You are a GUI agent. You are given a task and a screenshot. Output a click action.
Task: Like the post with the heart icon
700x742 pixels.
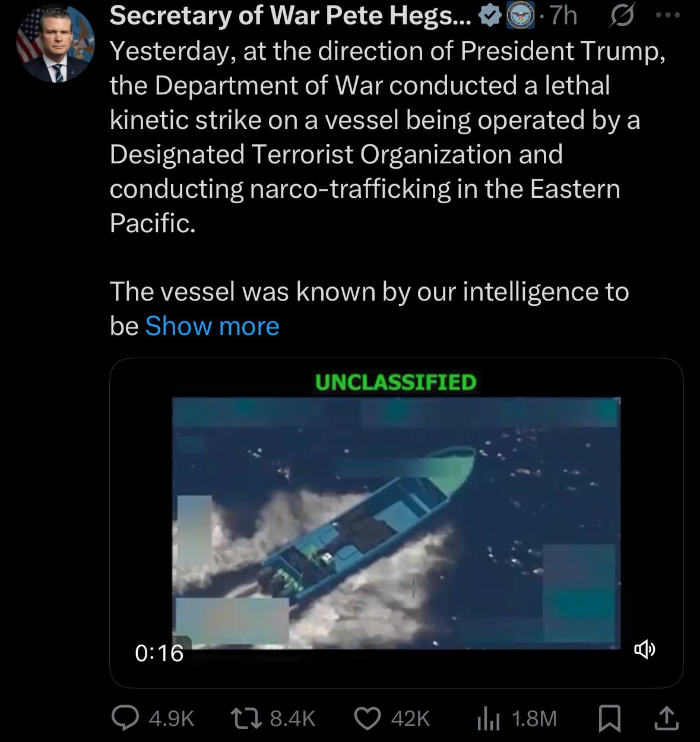click(x=368, y=718)
